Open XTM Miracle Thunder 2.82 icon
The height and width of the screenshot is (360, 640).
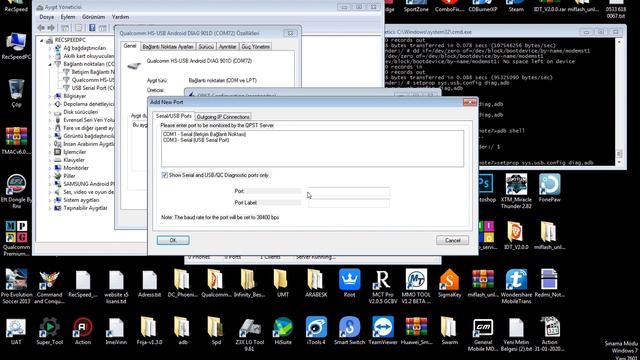(516, 191)
